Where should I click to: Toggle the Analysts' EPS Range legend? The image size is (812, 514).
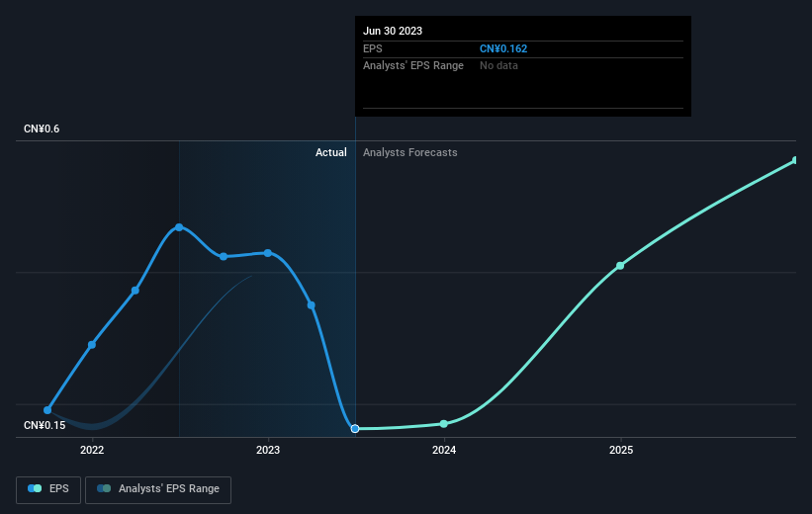pyautogui.click(x=158, y=489)
